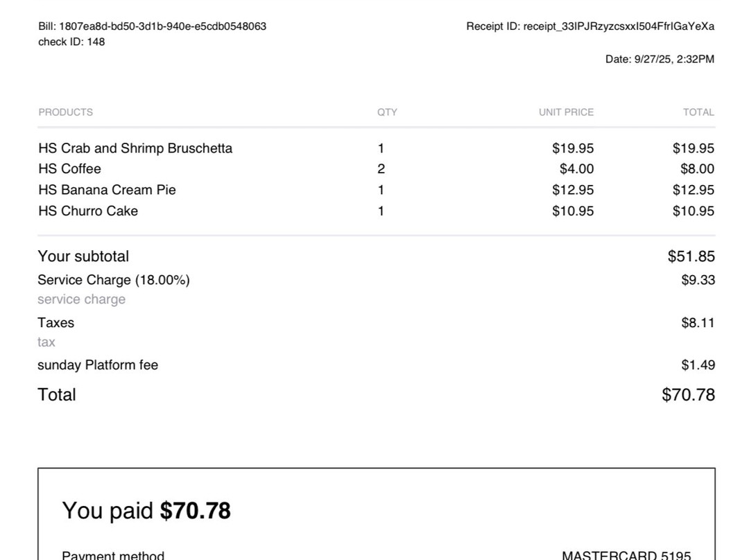The image size is (749, 560).
Task: Click the Bill ID text at top
Action: 152,26
